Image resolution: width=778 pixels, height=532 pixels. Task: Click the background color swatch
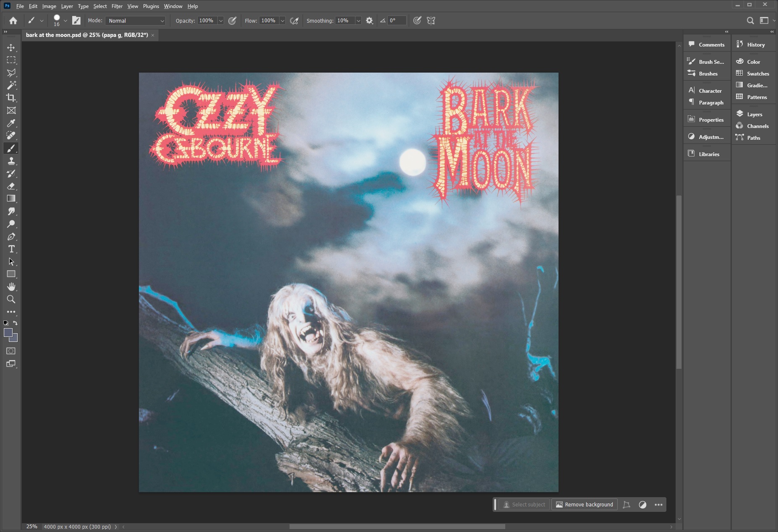coord(15,339)
